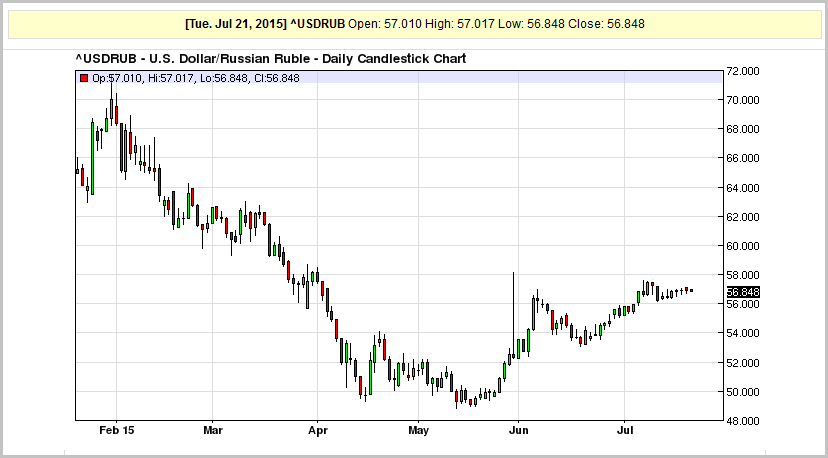828x458 pixels.
Task: Click the 60.000 price axis label
Action: click(x=743, y=246)
